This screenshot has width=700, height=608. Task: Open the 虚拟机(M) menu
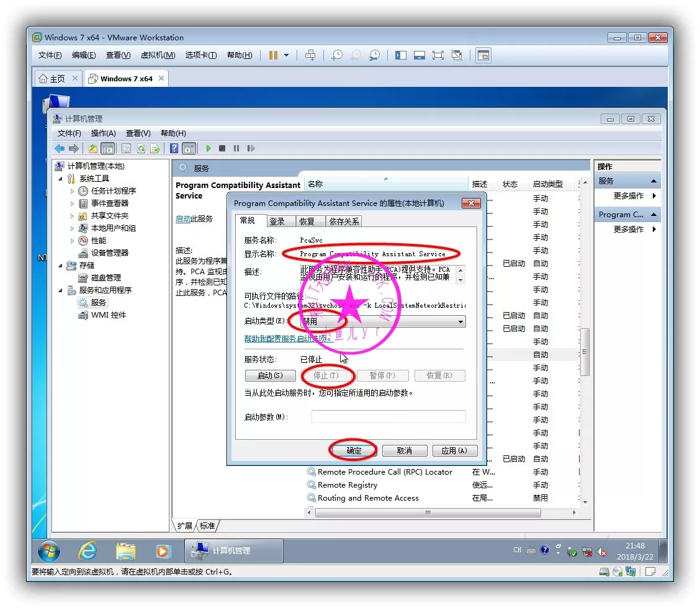[158, 55]
